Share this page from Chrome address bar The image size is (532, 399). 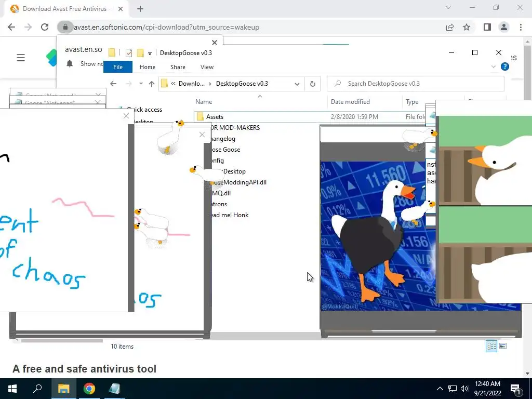click(450, 27)
